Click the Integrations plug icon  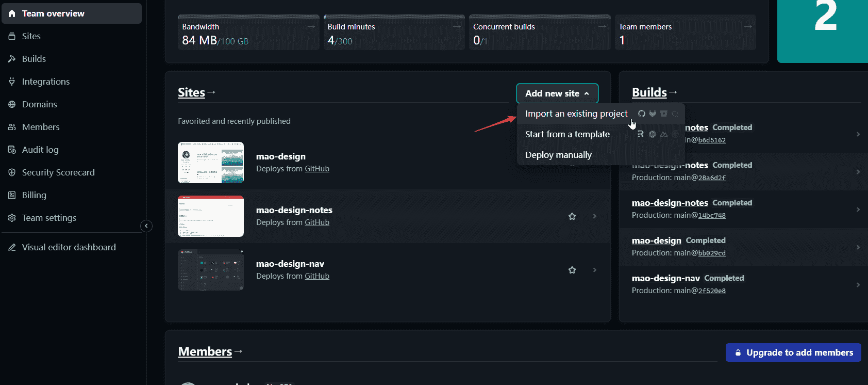click(12, 82)
